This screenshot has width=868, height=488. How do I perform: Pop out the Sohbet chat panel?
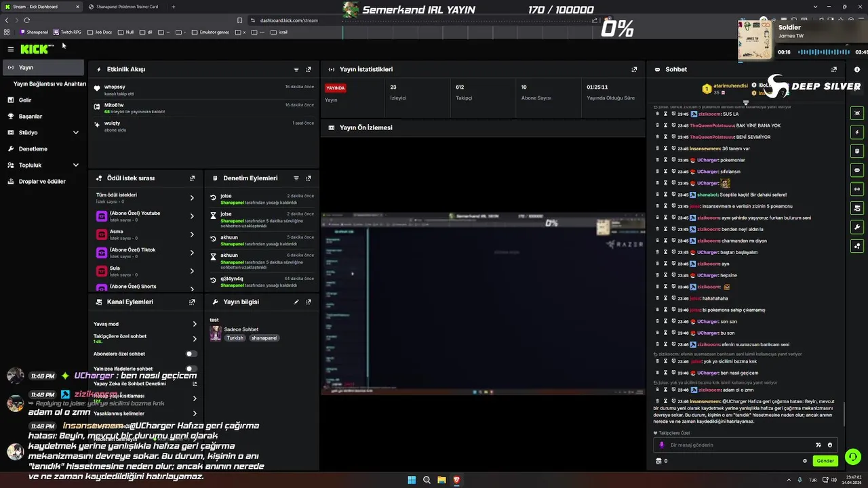(x=834, y=69)
